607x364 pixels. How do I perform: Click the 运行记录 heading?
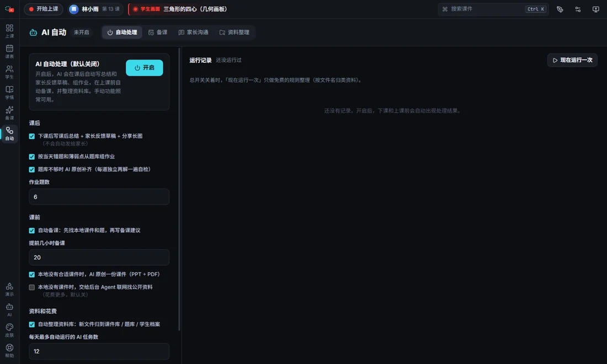[x=200, y=60]
